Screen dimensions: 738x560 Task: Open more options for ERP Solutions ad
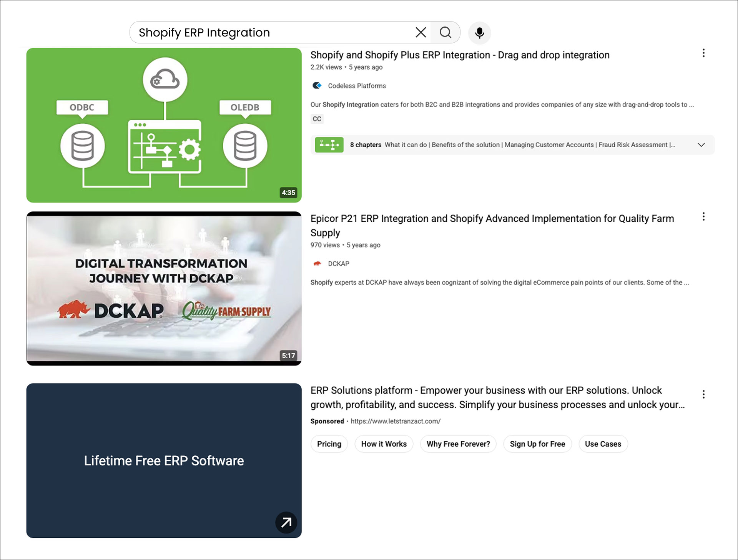[703, 394]
